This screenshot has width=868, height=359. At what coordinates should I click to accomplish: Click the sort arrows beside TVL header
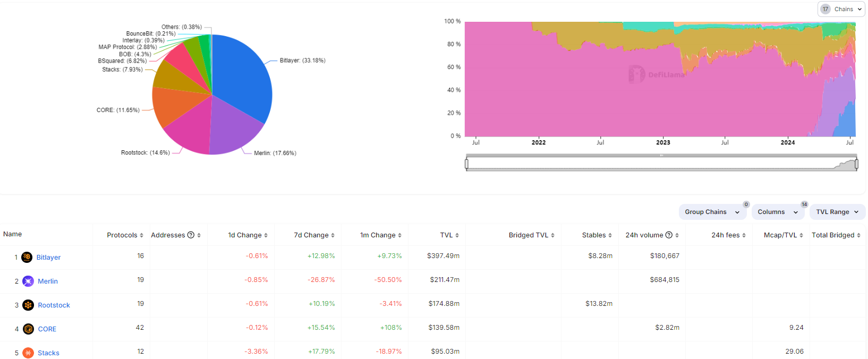point(457,235)
